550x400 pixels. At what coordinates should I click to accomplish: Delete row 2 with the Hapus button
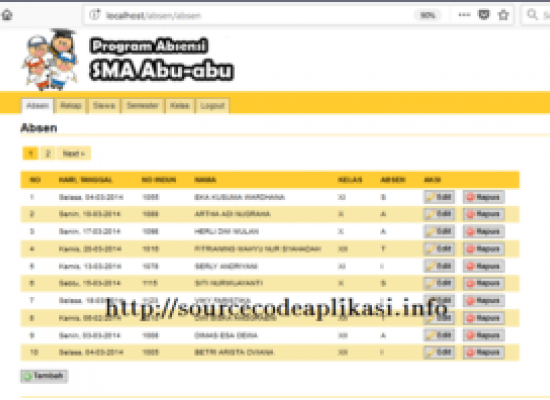click(484, 214)
